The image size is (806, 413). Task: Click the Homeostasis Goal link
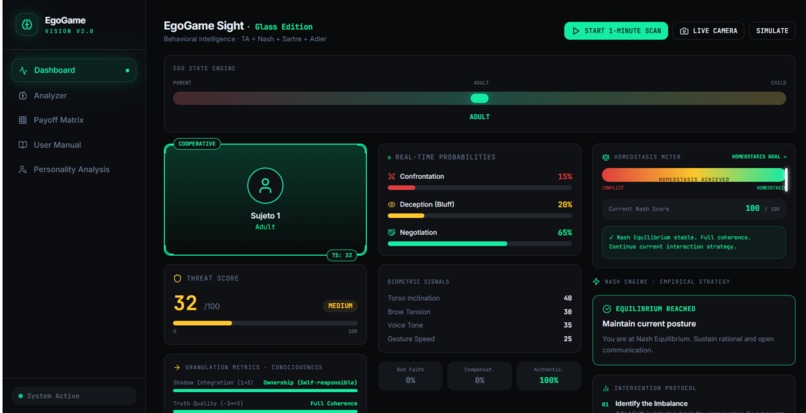pos(759,157)
